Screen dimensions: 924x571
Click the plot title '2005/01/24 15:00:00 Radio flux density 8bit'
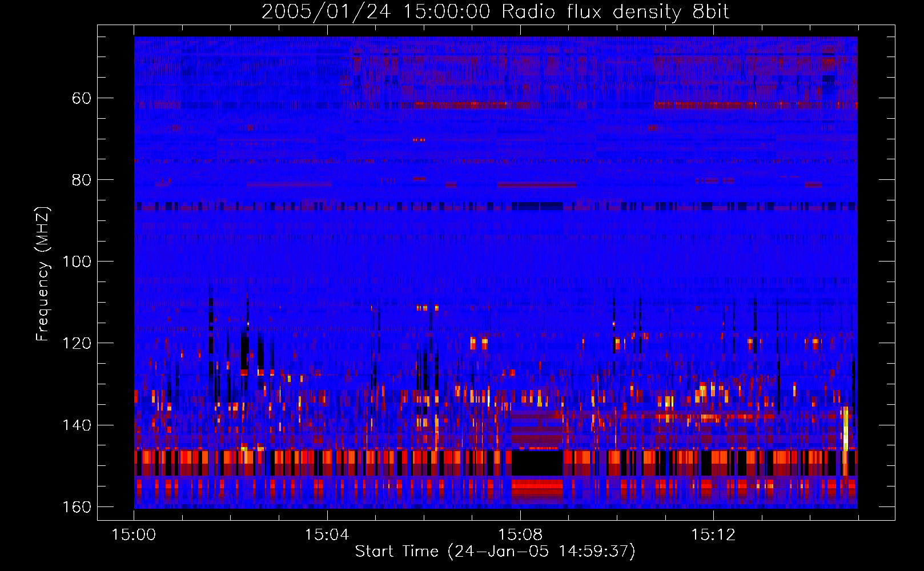(495, 11)
